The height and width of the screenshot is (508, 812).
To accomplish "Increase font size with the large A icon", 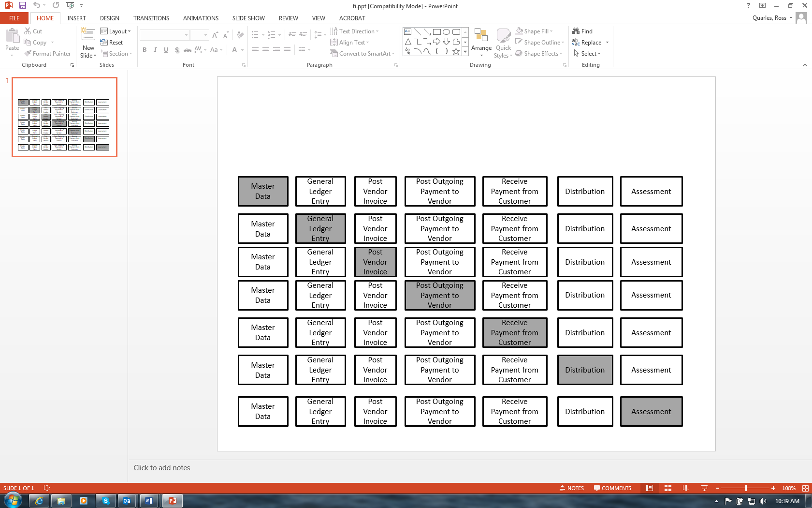I will (215, 35).
